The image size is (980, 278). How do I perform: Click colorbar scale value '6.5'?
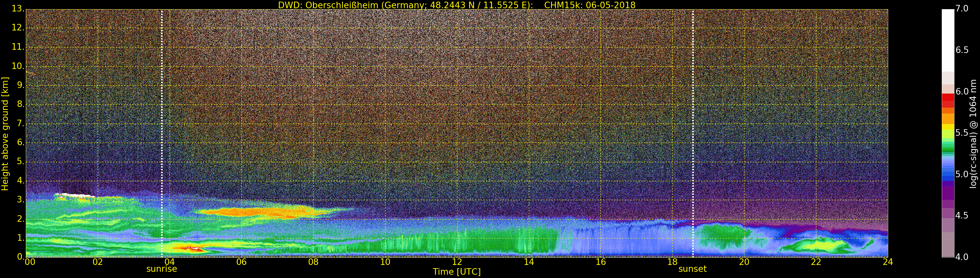click(962, 50)
